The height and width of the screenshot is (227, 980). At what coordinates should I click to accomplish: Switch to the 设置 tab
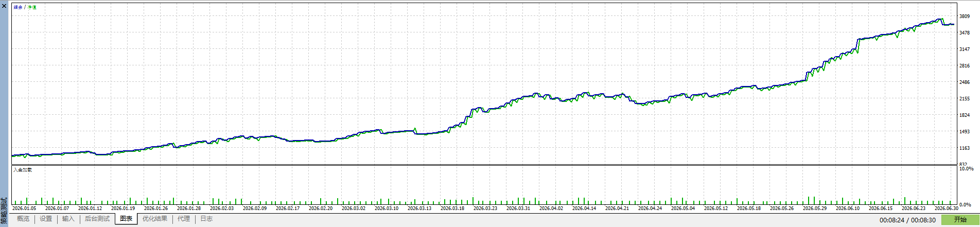(46, 219)
